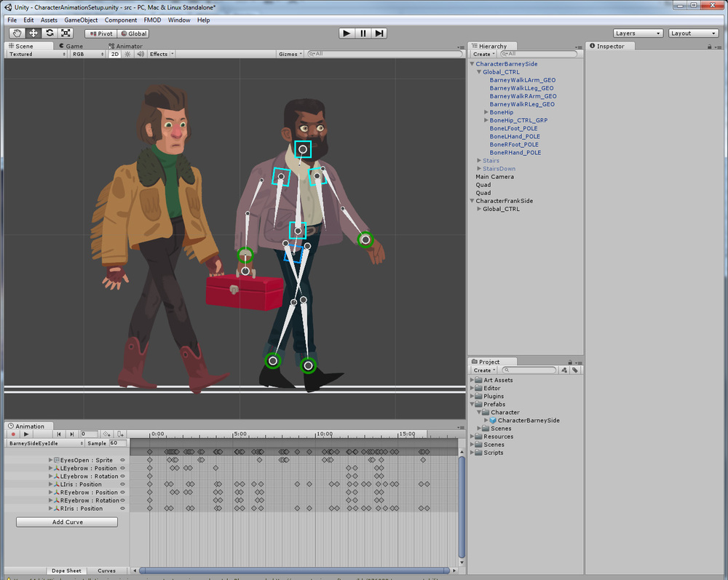Screen dimensions: 728x580
Task: Toggle Pivot/Center handle position
Action: [101, 33]
